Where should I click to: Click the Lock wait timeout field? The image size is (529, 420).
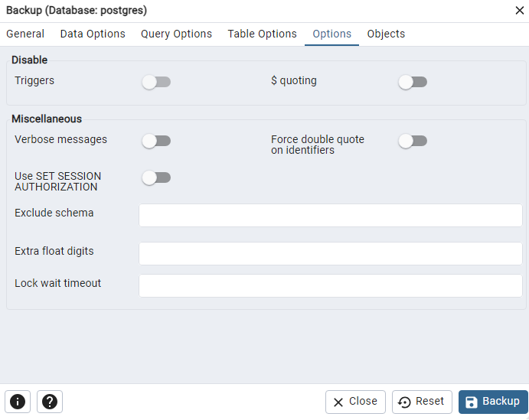(x=330, y=286)
